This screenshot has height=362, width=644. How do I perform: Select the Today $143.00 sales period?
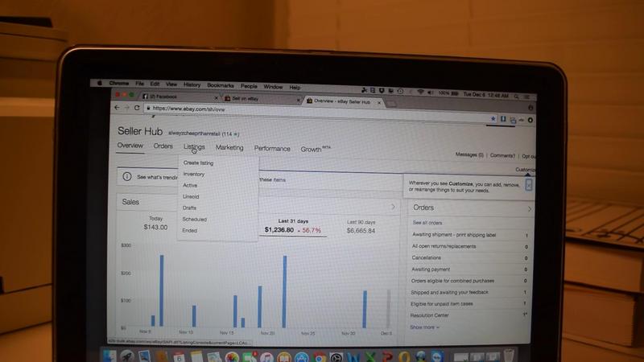tap(155, 223)
